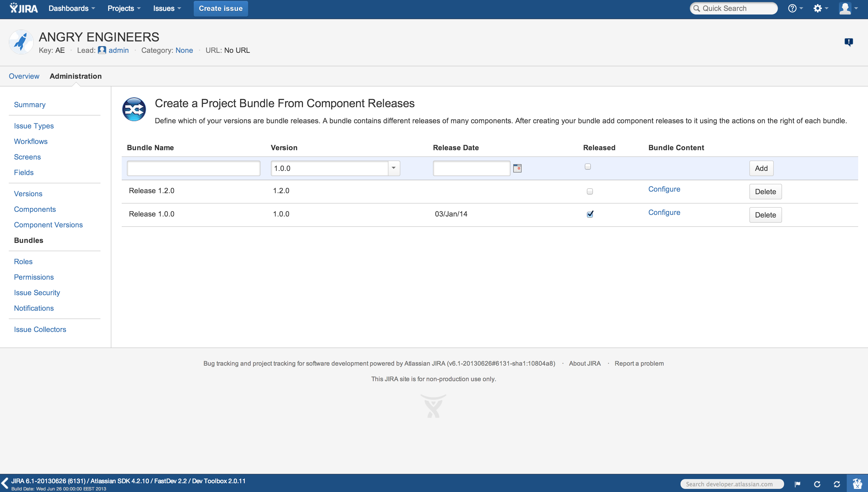
Task: Click the Dev Toolbox mascot icon
Action: click(857, 483)
